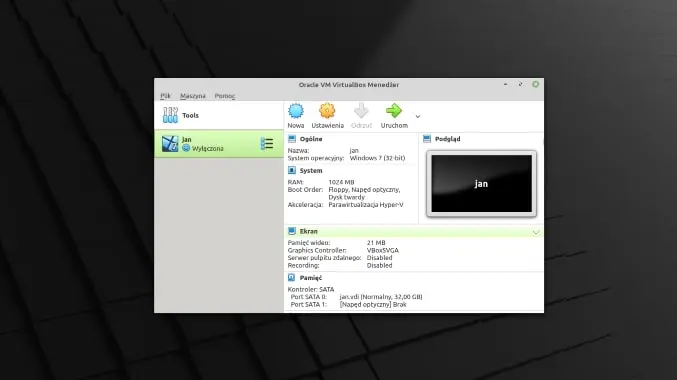The image size is (677, 380).
Task: Click the VBoxSVGA graphics controller value
Action: [383, 250]
